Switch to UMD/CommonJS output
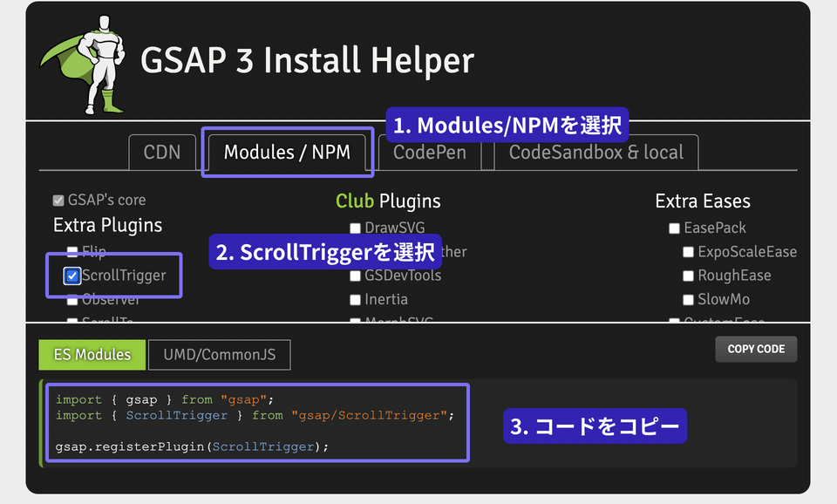 (x=219, y=355)
